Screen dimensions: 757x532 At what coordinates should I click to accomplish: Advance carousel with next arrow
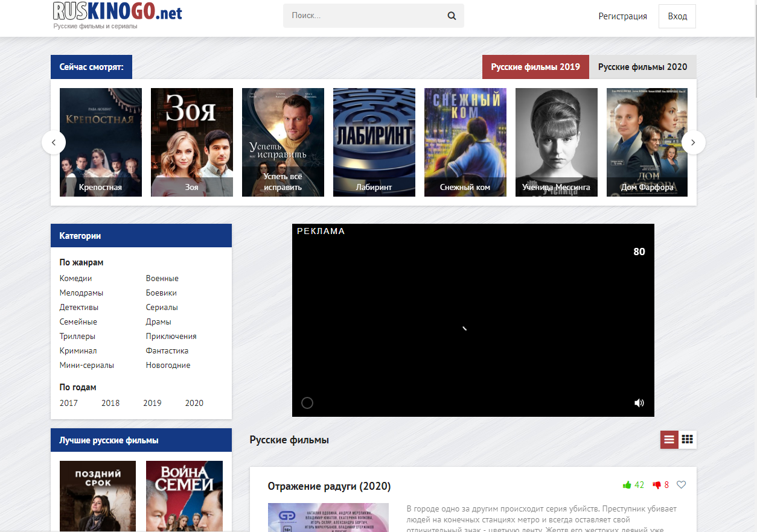click(693, 142)
